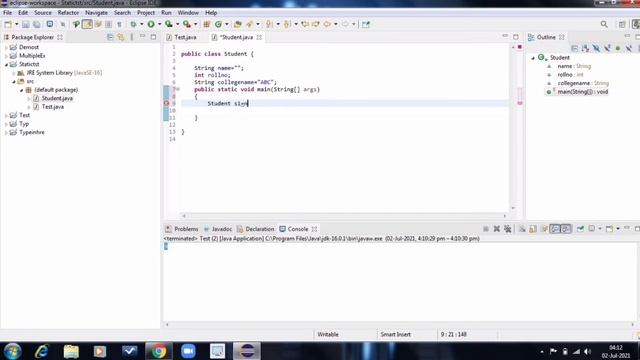Open the Refactor menu
The image size is (640, 360).
[x=68, y=13]
